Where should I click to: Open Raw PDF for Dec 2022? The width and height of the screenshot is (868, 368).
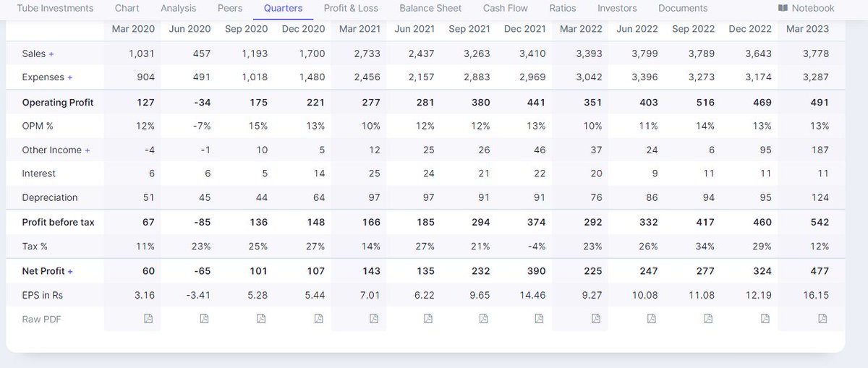[x=765, y=319]
